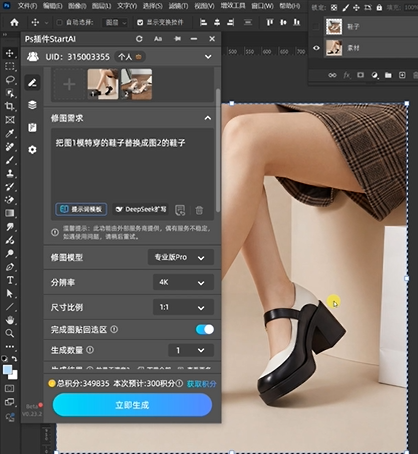Collapse the 修图需求 section

pos(208,118)
